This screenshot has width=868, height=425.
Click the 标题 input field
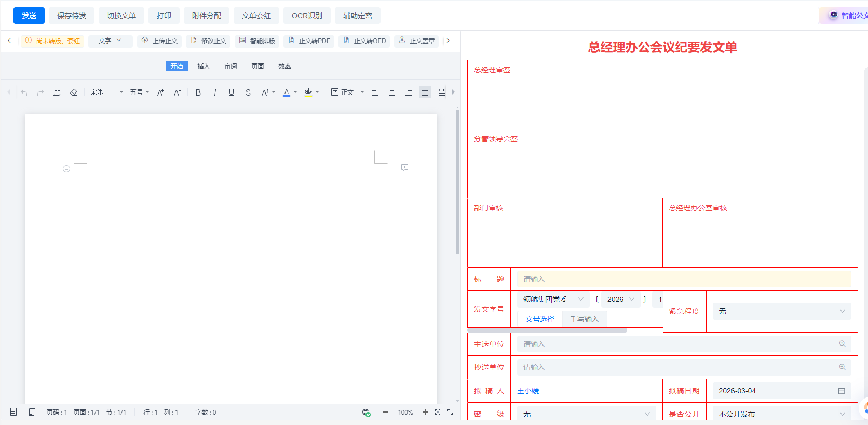coord(684,279)
